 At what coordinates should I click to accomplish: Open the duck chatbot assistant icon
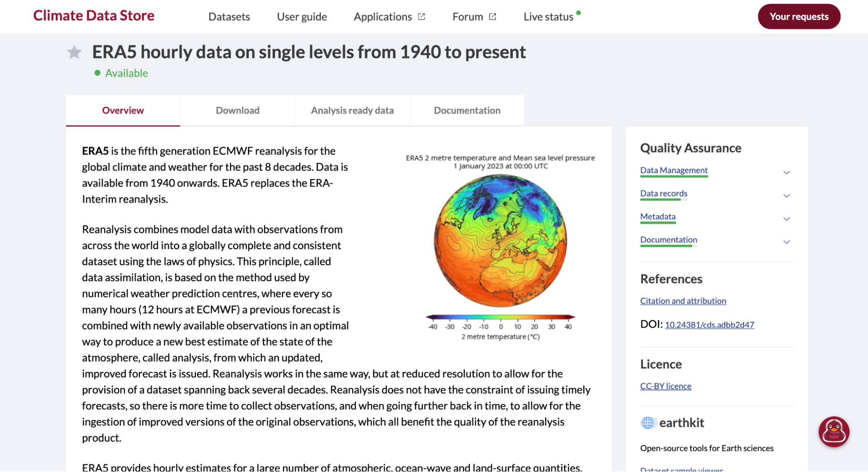pyautogui.click(x=834, y=432)
